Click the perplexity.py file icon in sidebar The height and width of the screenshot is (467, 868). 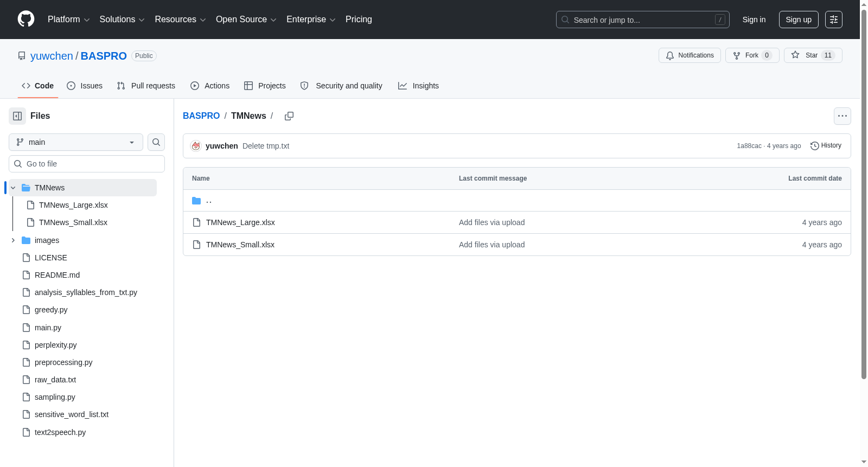click(x=26, y=345)
